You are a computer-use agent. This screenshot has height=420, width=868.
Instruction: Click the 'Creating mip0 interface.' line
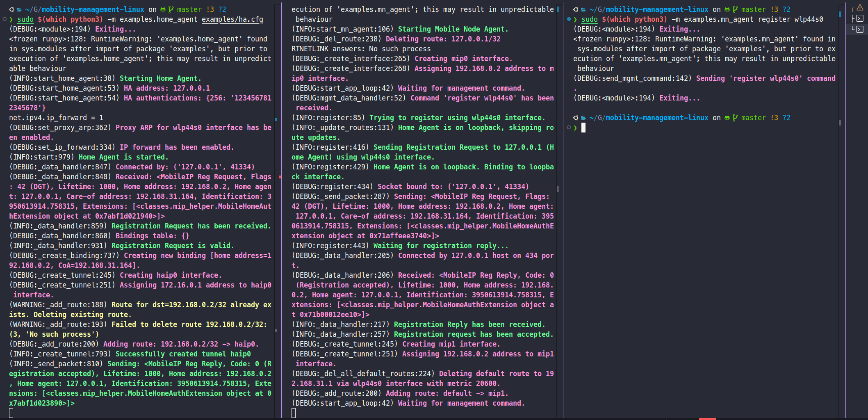pos(402,59)
